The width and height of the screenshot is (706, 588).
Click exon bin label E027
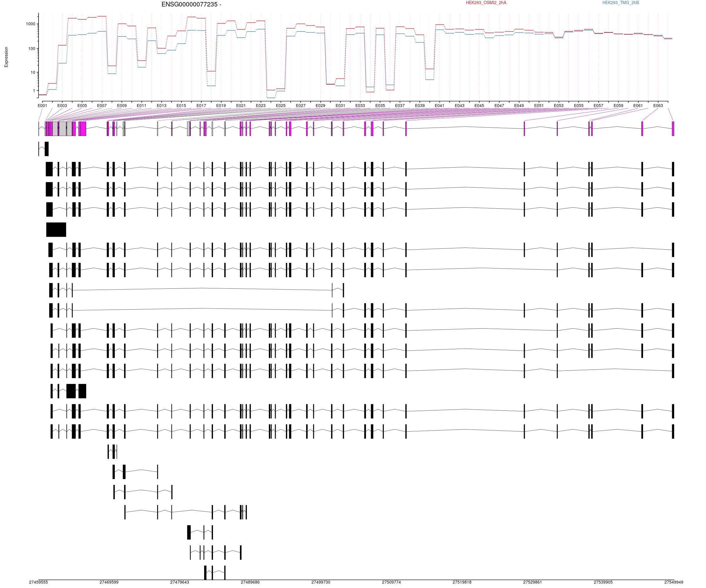301,106
